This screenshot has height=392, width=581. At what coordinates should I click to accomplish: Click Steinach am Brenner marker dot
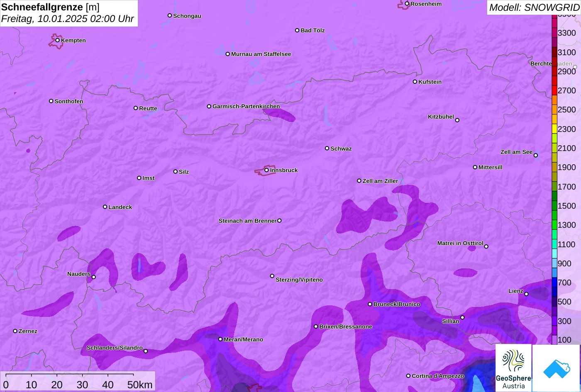(x=279, y=221)
